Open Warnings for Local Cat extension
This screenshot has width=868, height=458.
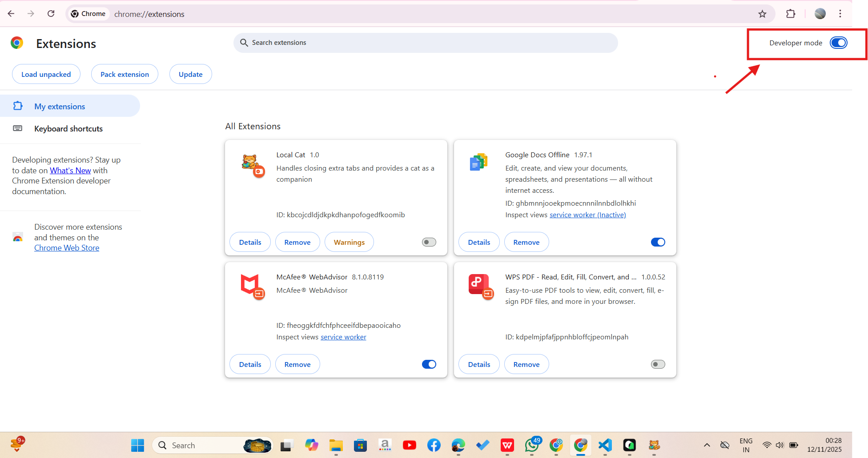[349, 242]
